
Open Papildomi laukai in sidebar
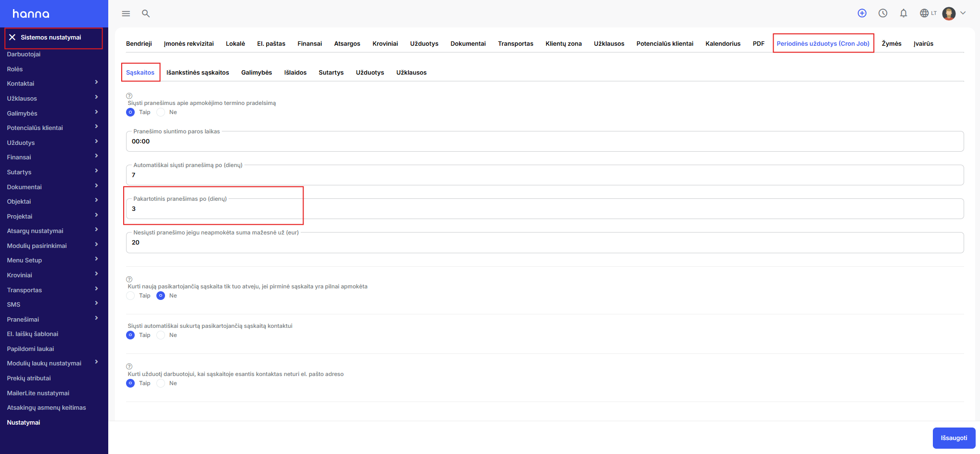(30, 349)
